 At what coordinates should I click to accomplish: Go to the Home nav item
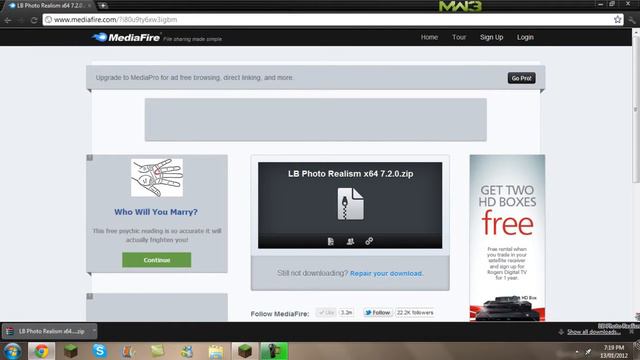tap(429, 37)
